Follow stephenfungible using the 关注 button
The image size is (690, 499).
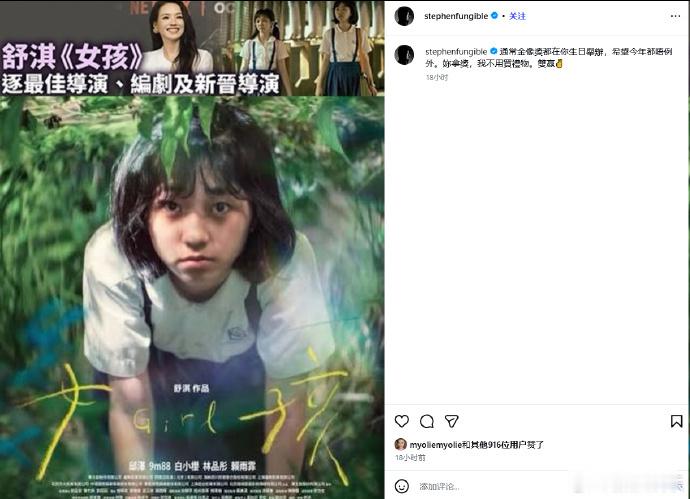point(518,16)
